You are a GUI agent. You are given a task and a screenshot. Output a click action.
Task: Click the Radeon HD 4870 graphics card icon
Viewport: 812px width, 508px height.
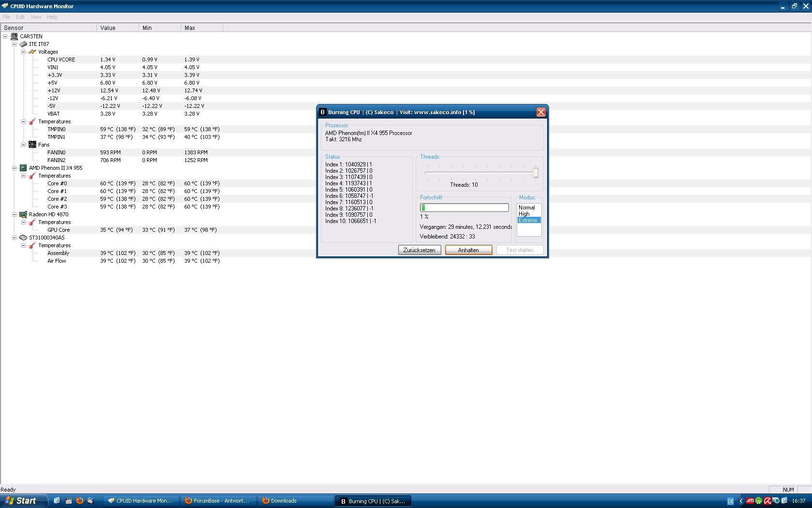23,214
